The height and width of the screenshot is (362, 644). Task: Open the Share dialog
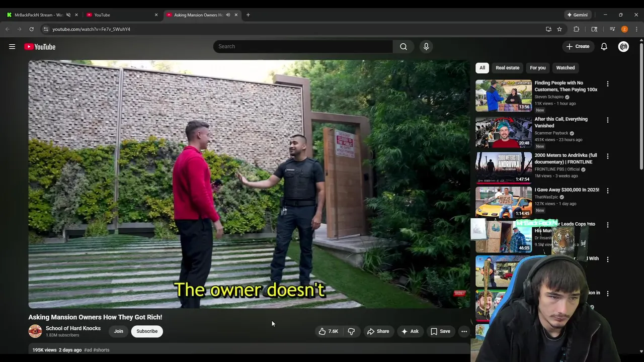378,331
